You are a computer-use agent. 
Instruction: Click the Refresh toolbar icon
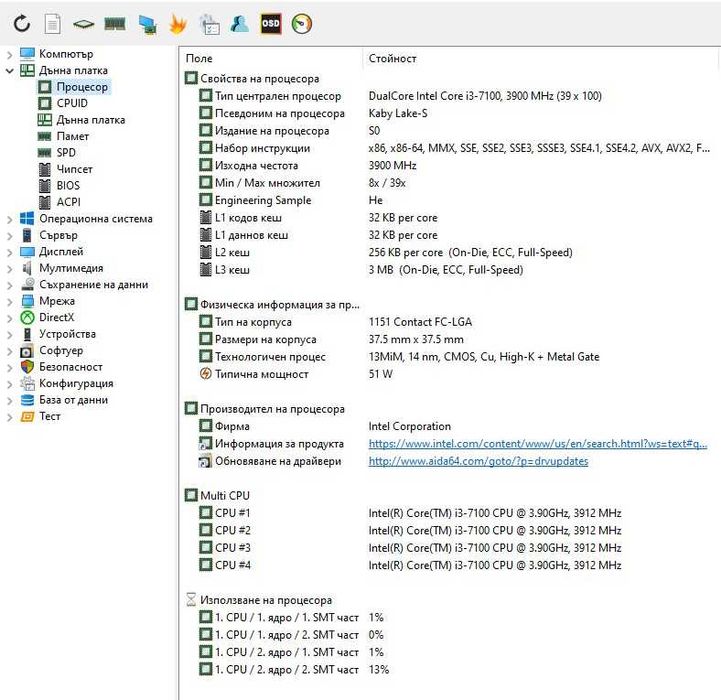point(22,23)
